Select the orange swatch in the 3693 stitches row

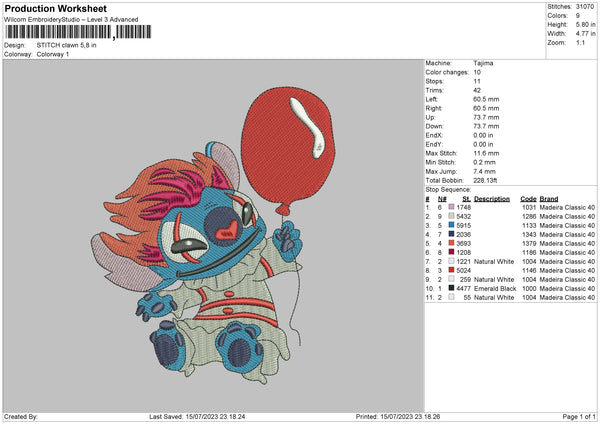(x=452, y=243)
